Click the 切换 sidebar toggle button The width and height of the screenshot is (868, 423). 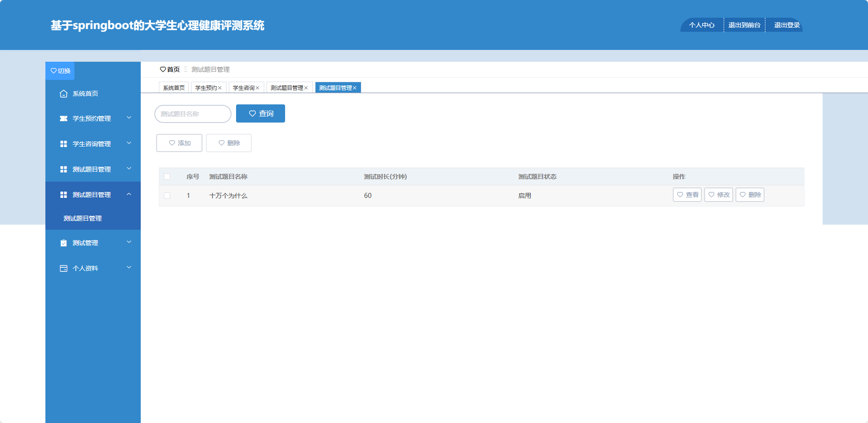pyautogui.click(x=60, y=71)
